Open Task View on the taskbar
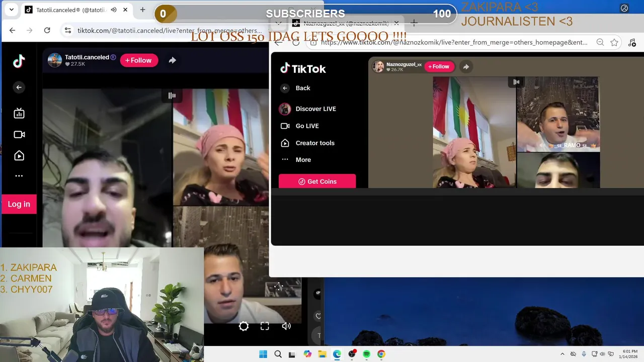The image size is (644, 362). pos(292,354)
